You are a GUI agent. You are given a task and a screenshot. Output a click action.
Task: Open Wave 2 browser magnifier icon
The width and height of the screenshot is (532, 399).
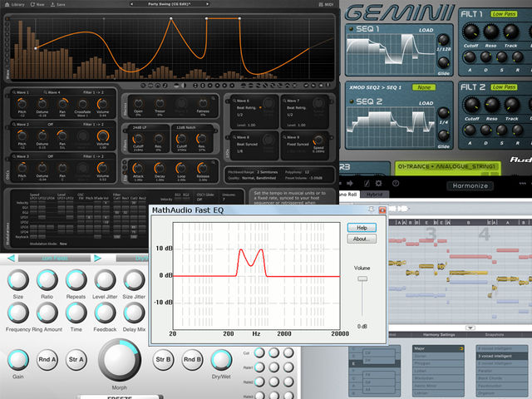(x=14, y=124)
